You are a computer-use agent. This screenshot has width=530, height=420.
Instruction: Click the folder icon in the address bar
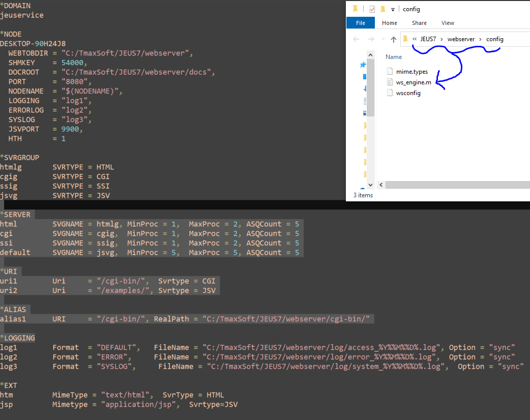(405, 39)
